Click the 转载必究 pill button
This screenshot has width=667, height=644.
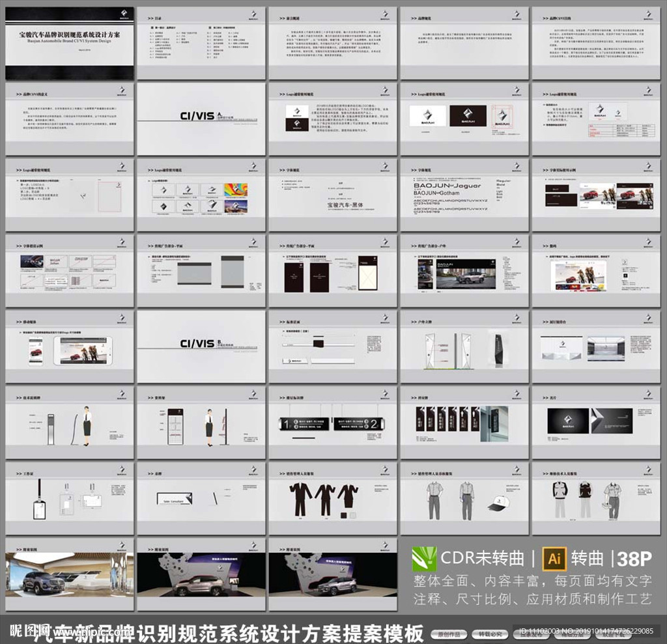(x=490, y=634)
